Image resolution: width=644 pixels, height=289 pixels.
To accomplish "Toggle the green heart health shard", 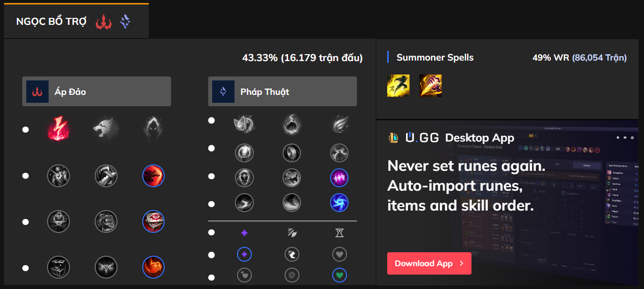I will (339, 275).
